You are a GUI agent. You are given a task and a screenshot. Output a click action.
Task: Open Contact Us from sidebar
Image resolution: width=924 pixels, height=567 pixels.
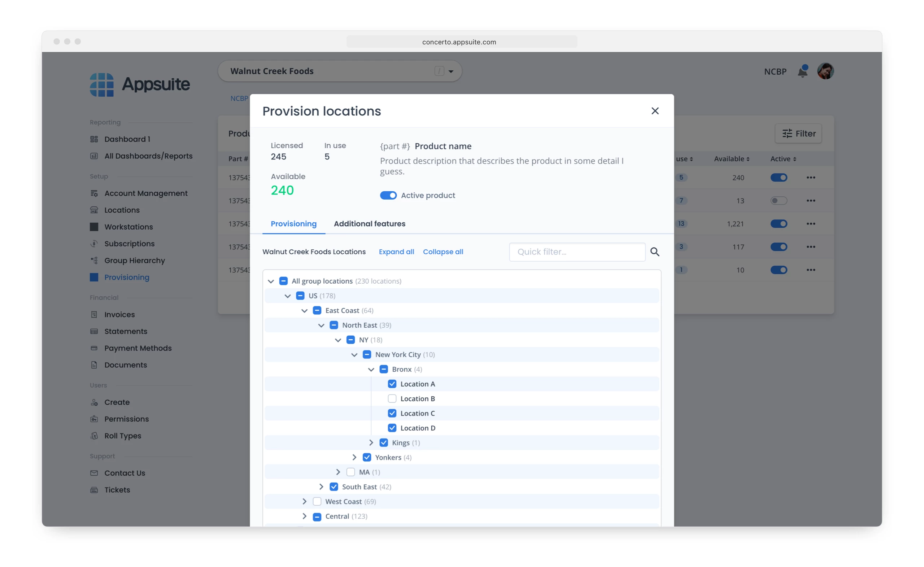tap(125, 473)
